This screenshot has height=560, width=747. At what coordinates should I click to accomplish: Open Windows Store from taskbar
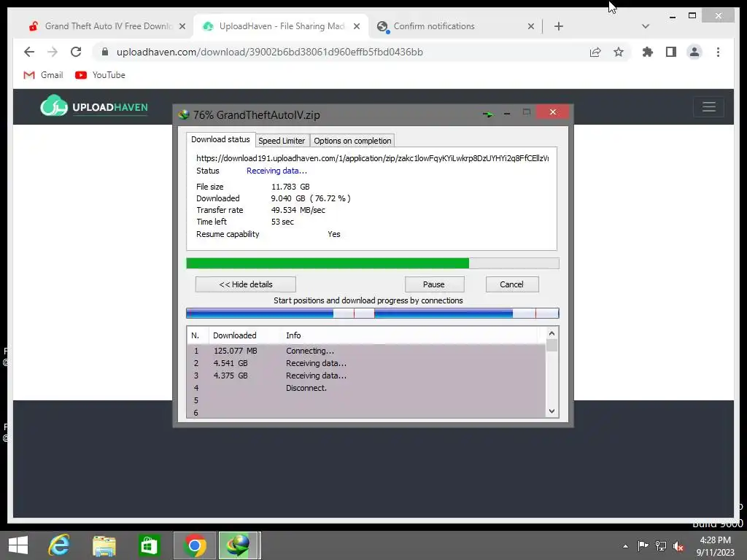tap(149, 545)
